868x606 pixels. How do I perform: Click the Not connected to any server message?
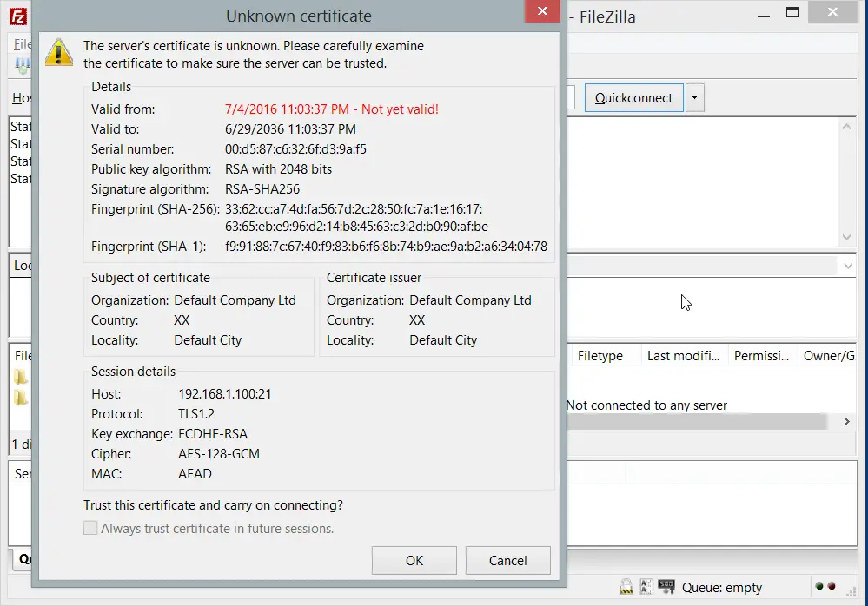(646, 405)
